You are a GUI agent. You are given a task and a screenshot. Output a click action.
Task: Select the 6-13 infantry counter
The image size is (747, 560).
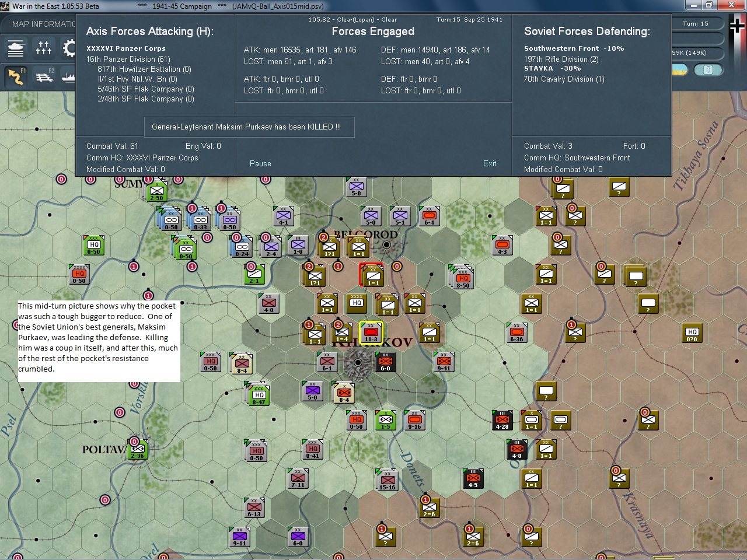click(x=254, y=508)
